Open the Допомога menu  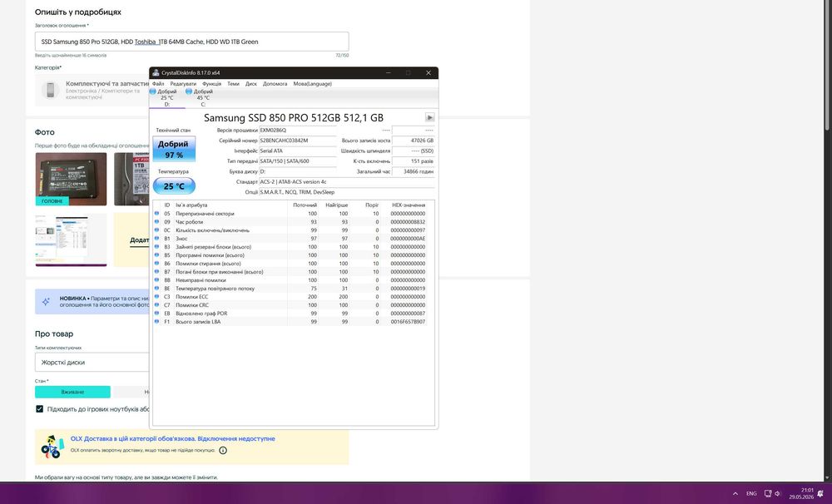pos(275,84)
